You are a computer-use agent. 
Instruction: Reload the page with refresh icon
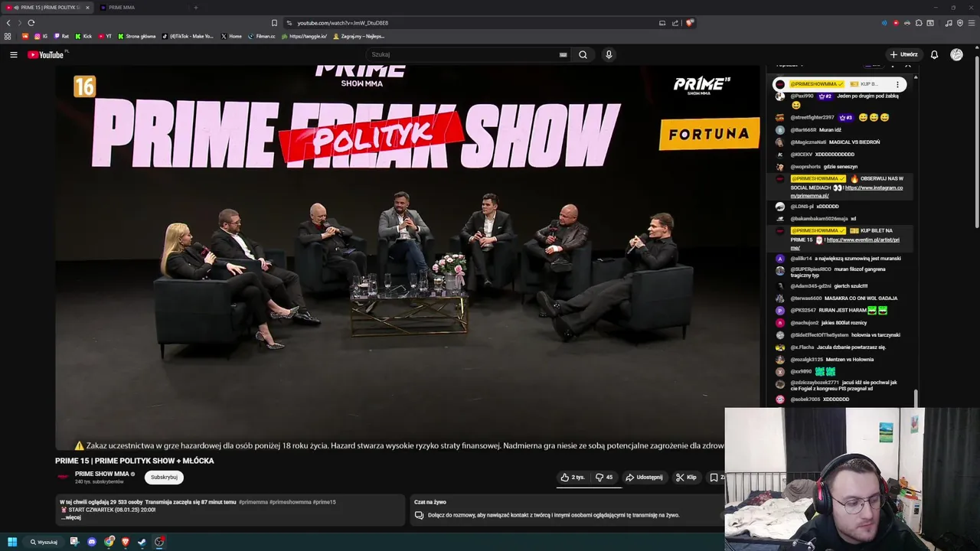click(x=31, y=23)
